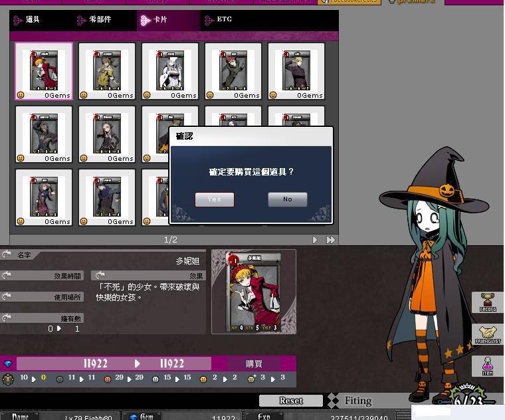Select the red-haired character card in the top row
This screenshot has height=420, width=505.
tap(233, 71)
